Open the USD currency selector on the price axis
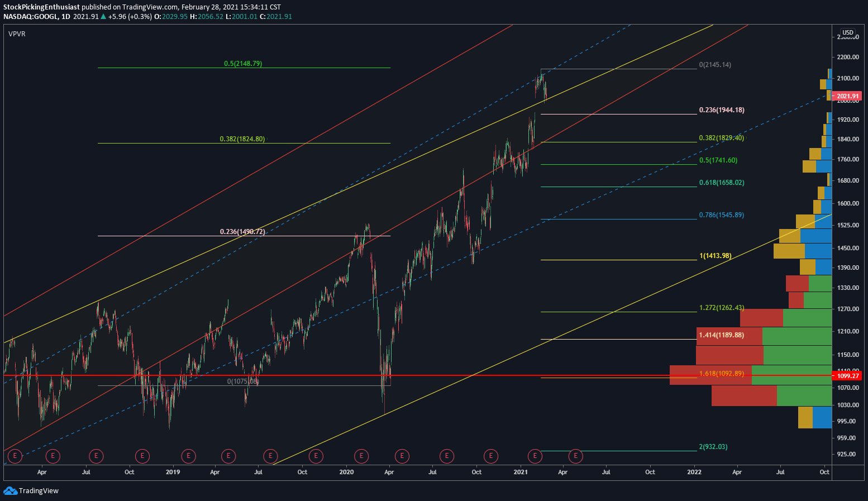Screen dimensions: 868x501 click(848, 32)
